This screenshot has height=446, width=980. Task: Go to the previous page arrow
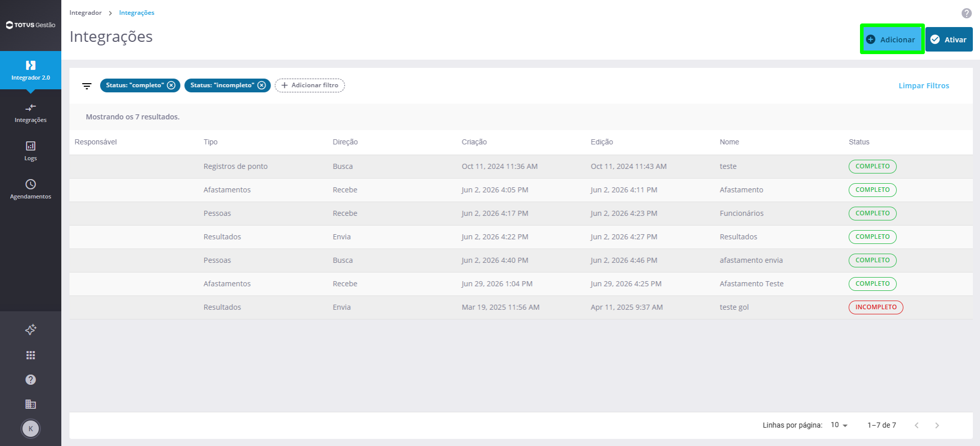pyautogui.click(x=917, y=425)
